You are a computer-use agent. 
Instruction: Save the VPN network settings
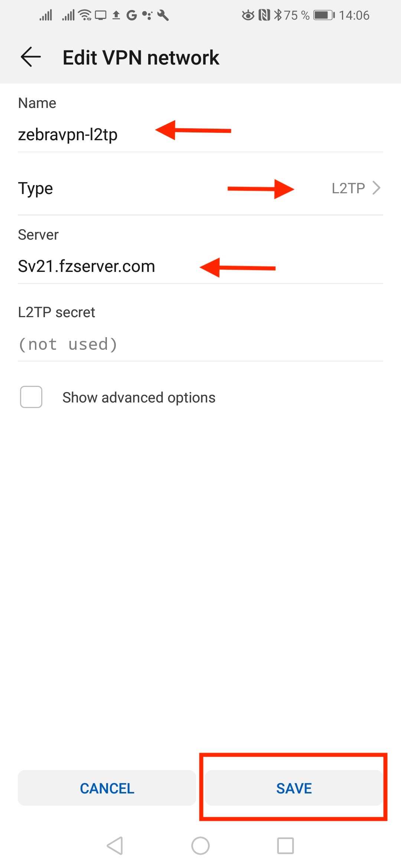click(294, 788)
